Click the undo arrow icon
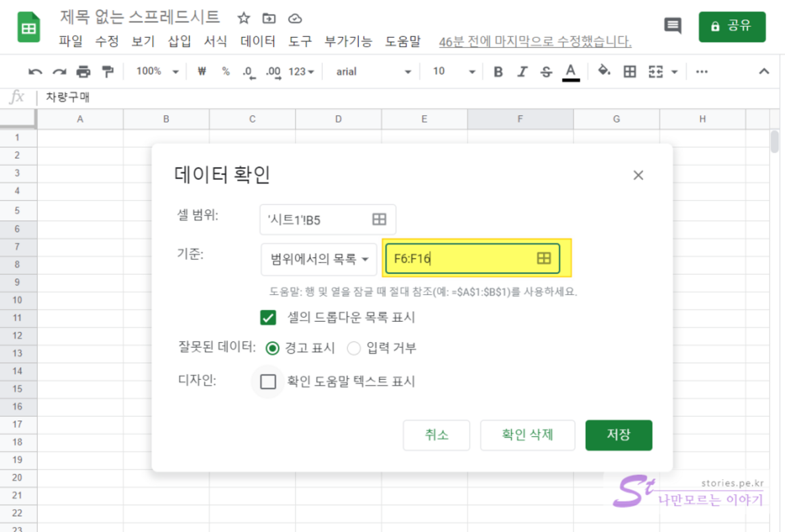This screenshot has width=785, height=532. click(35, 72)
